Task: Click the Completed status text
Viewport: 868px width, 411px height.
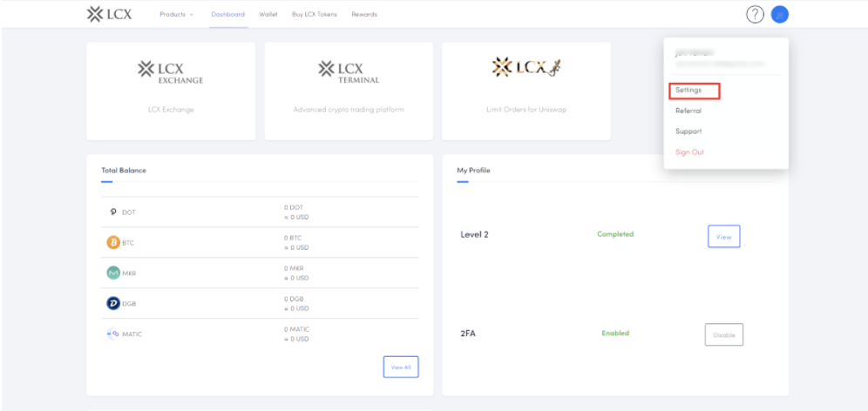Action: click(615, 234)
